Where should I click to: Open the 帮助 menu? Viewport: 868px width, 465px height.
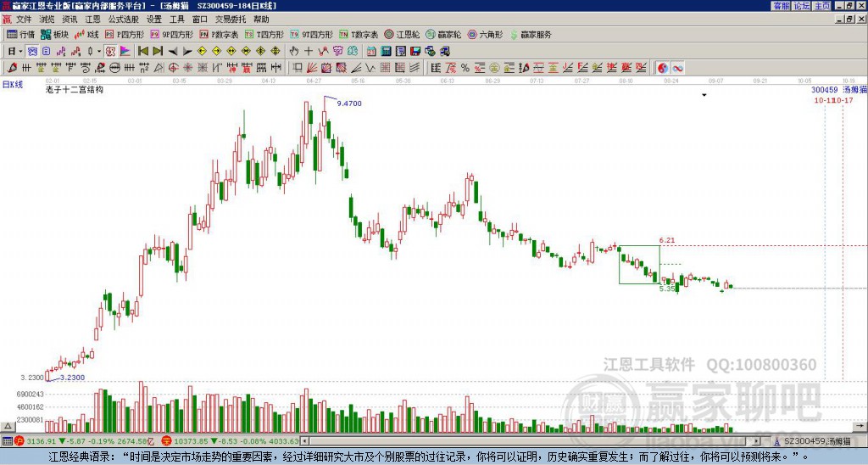click(x=261, y=20)
